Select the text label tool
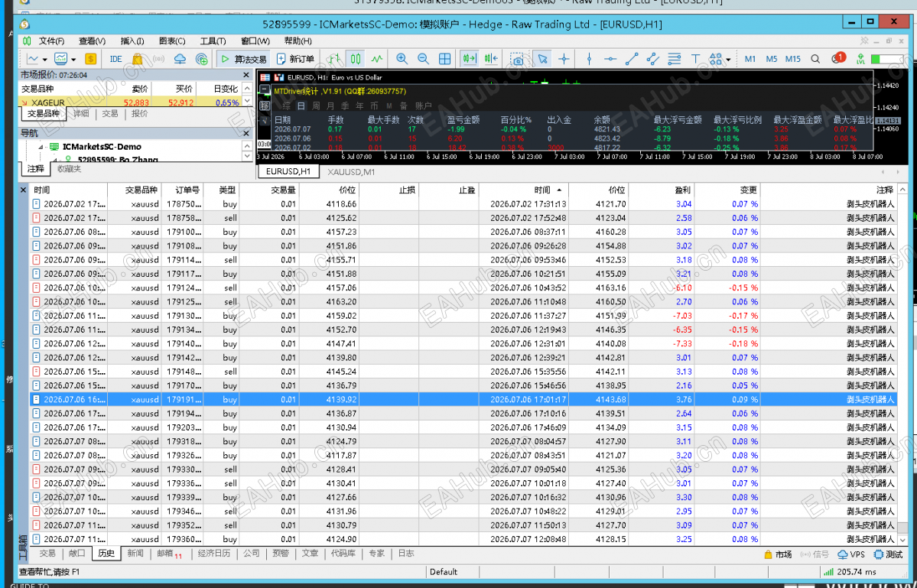917x588 pixels. point(695,59)
